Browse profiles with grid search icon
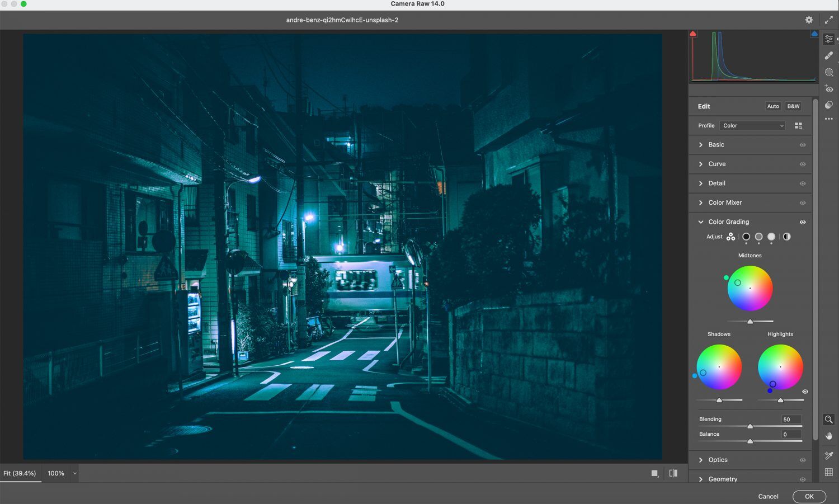 798,126
